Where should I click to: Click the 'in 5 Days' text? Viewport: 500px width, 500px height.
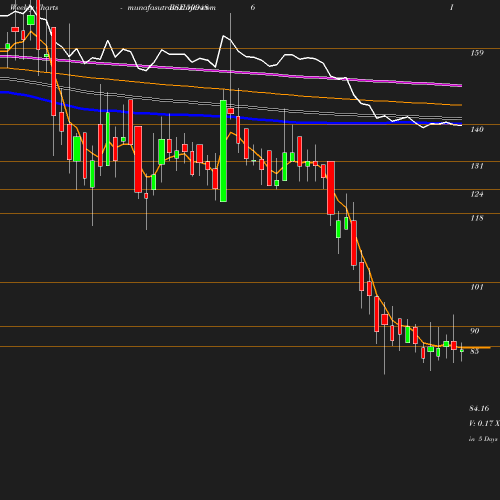pos(483,439)
